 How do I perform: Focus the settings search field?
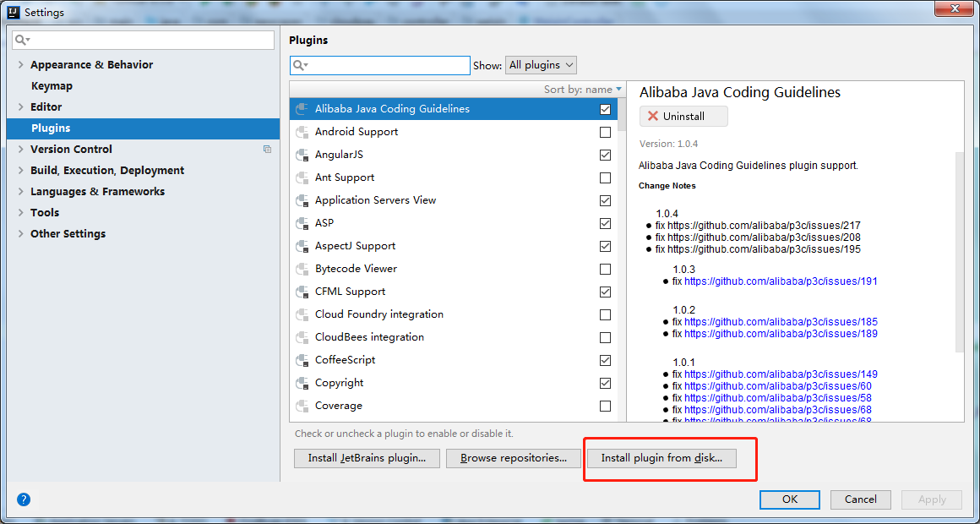click(143, 40)
